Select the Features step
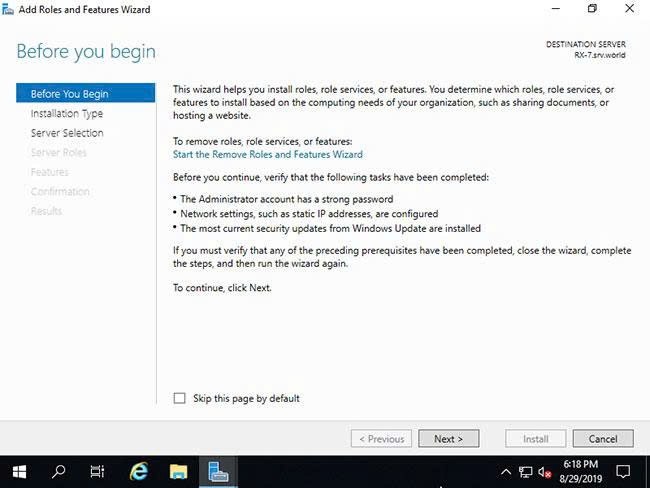Viewport: 650px width, 488px height. pyautogui.click(x=50, y=172)
